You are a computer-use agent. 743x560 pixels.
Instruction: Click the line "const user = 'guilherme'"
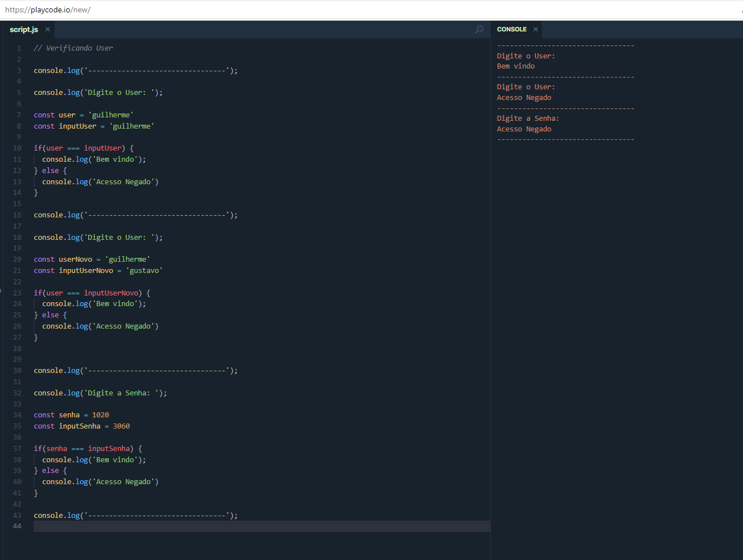(84, 115)
